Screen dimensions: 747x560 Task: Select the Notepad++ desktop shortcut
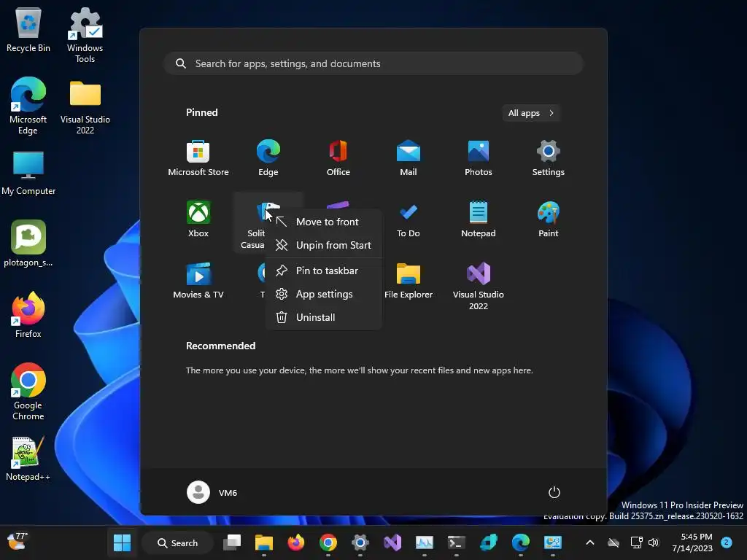(28, 458)
